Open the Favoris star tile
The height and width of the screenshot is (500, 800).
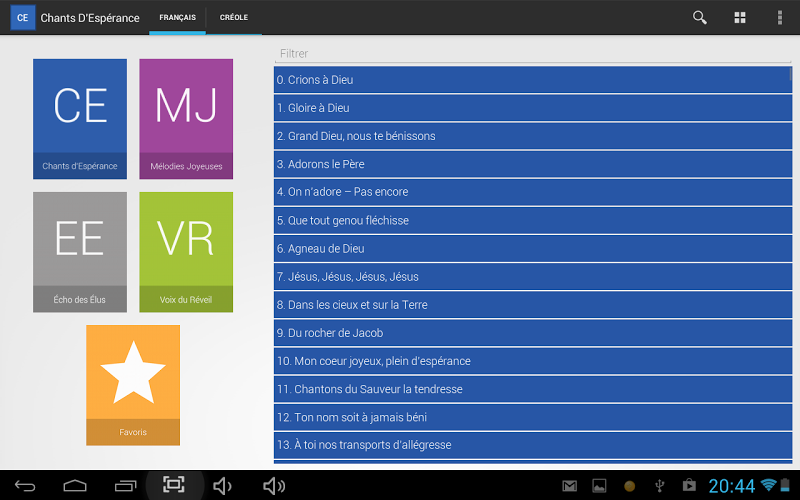click(x=133, y=385)
